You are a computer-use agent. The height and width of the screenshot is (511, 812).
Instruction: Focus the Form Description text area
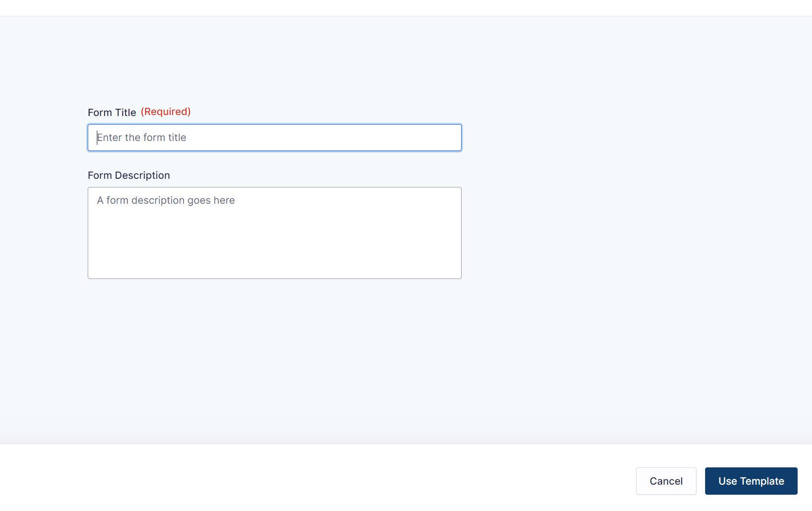pyautogui.click(x=274, y=233)
